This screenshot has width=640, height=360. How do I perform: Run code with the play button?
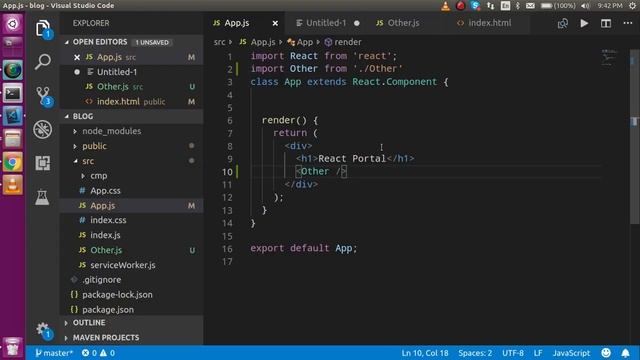pos(584,23)
